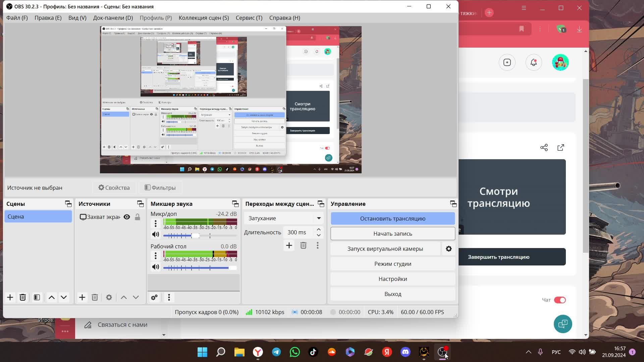This screenshot has height=362, width=644.
Task: Open scene filters icon in Scenes panel
Action: (x=37, y=297)
